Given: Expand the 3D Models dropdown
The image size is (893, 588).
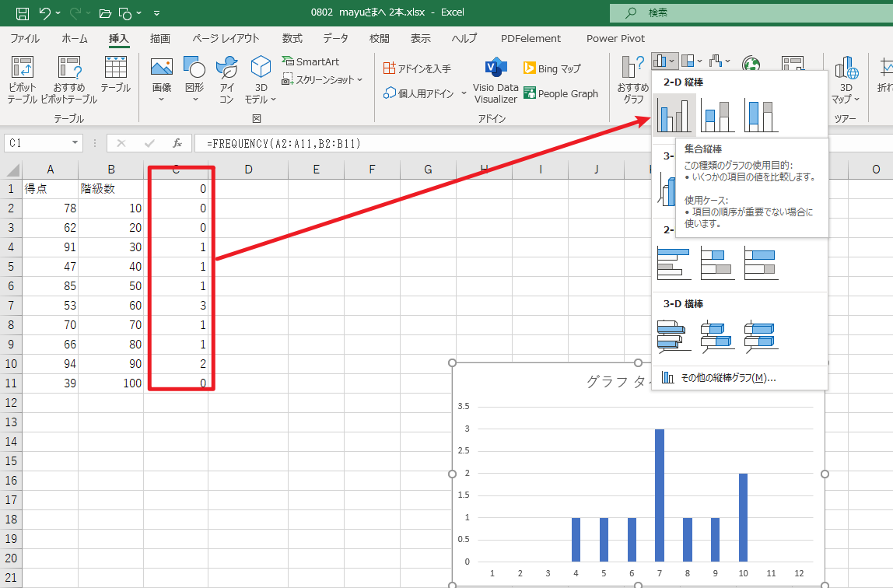Looking at the screenshot, I should [261, 81].
